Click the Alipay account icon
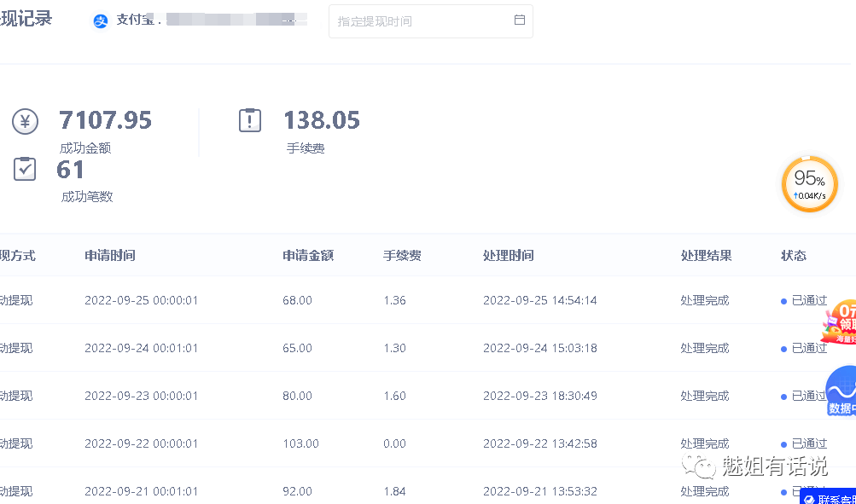Image resolution: width=856 pixels, height=504 pixels. point(101,20)
